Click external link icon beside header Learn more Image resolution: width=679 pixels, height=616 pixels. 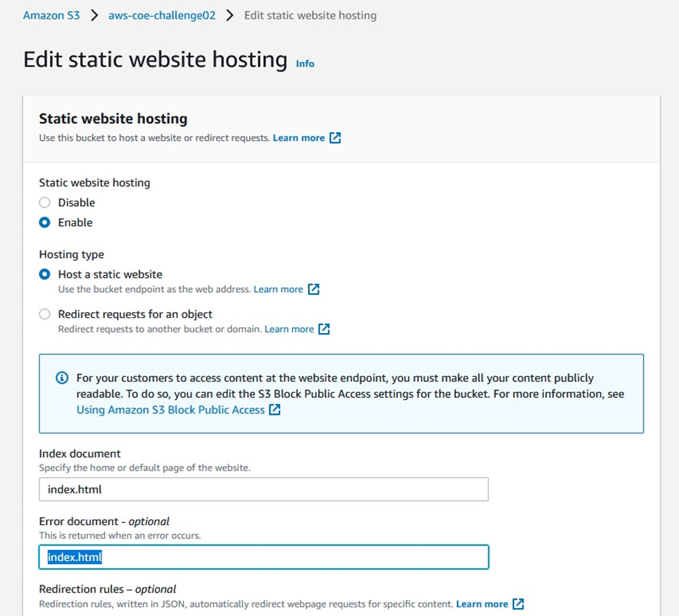(335, 138)
